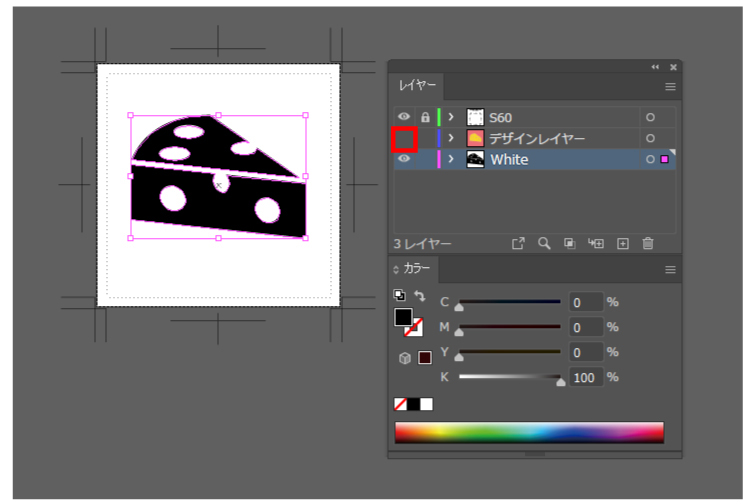Toggle lock column for White layer
755x504 pixels.
click(425, 159)
